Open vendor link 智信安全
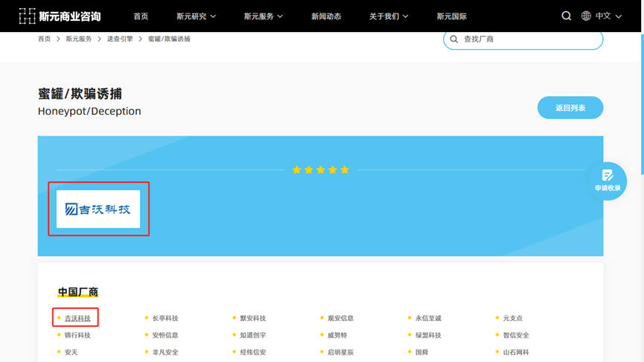644x362 pixels. (516, 335)
